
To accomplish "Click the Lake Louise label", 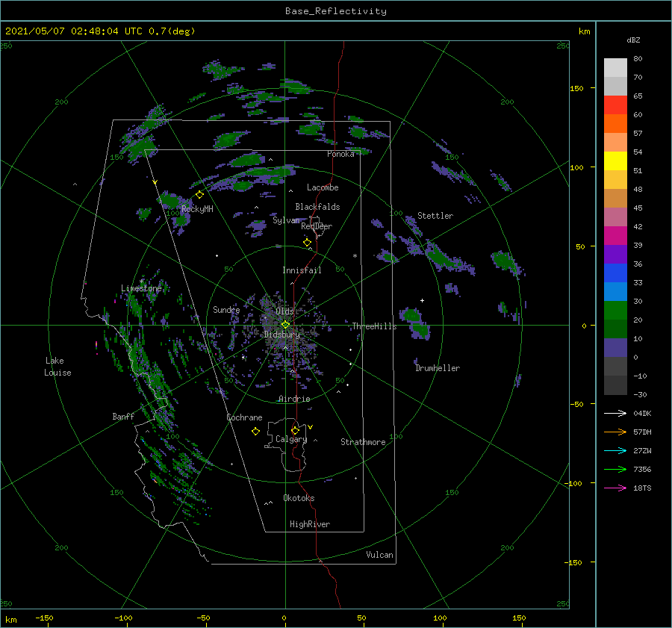I will pos(57,367).
